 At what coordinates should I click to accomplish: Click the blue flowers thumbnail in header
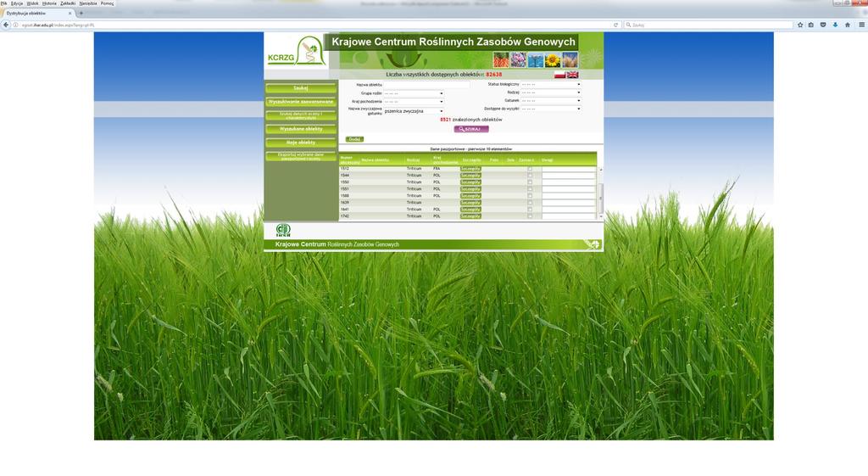tap(536, 60)
